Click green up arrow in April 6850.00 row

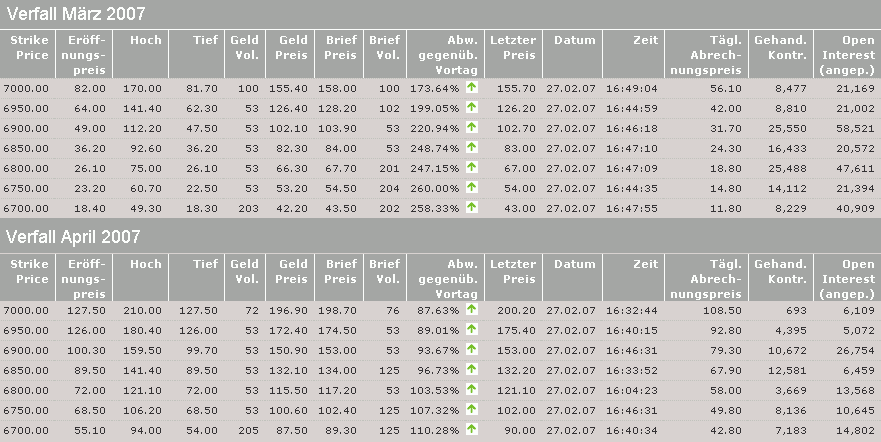click(471, 369)
